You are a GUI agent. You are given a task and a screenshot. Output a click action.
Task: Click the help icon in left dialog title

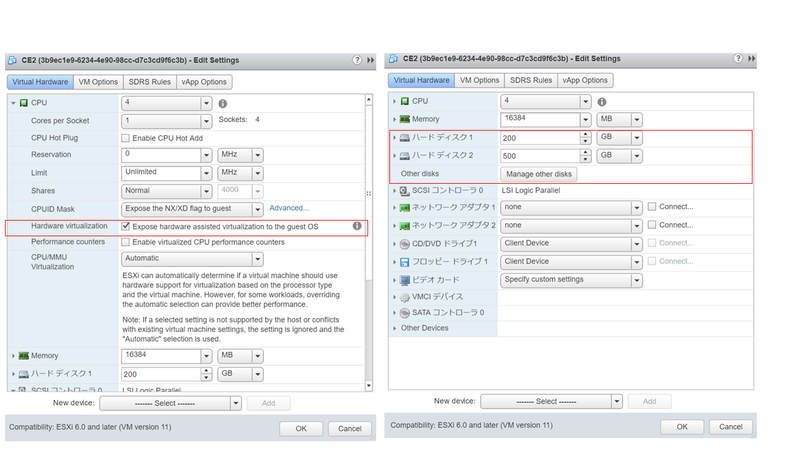tap(357, 60)
